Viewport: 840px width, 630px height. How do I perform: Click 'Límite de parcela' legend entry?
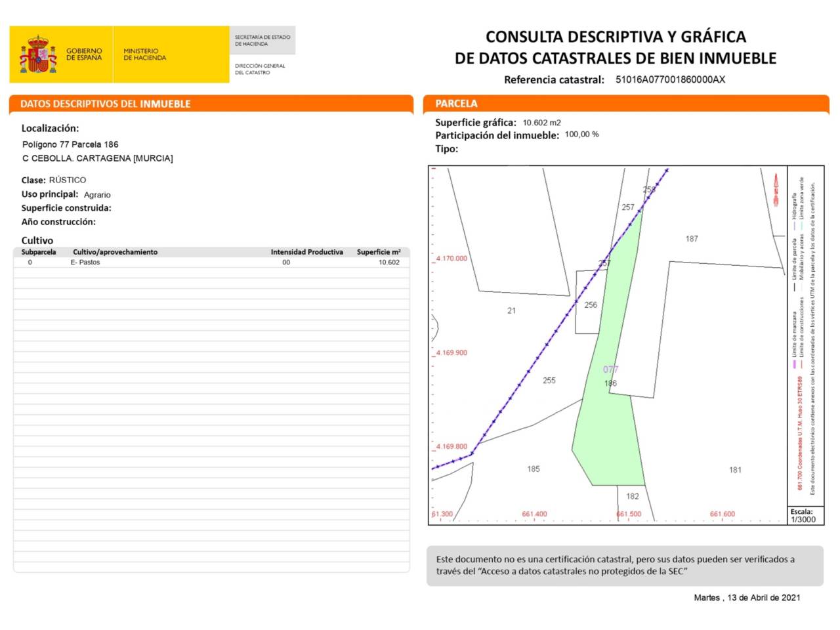(x=794, y=258)
